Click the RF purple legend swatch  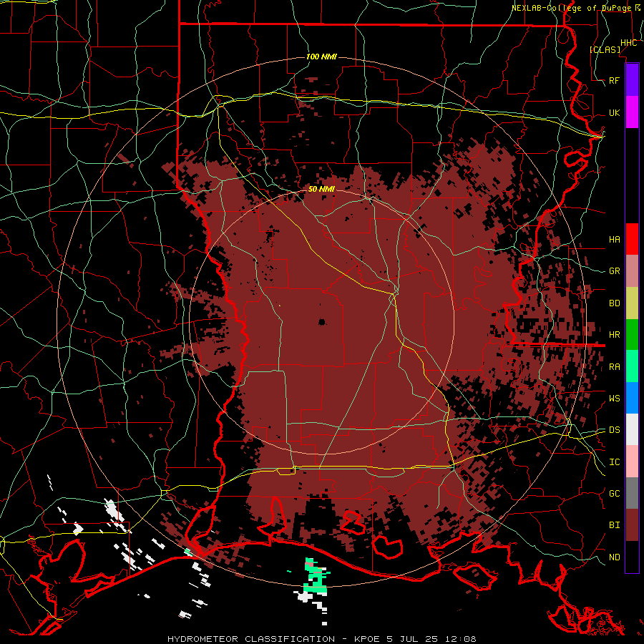pos(632,80)
